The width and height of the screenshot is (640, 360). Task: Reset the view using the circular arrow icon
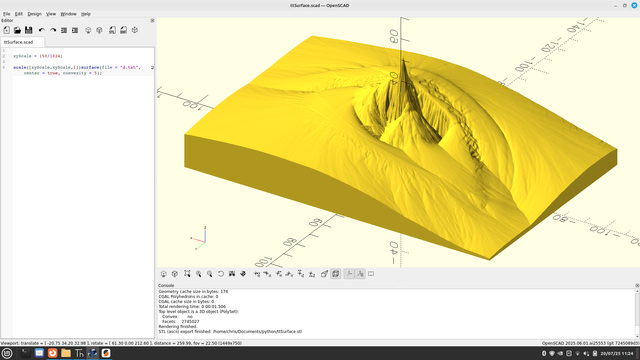pyautogui.click(x=221, y=274)
